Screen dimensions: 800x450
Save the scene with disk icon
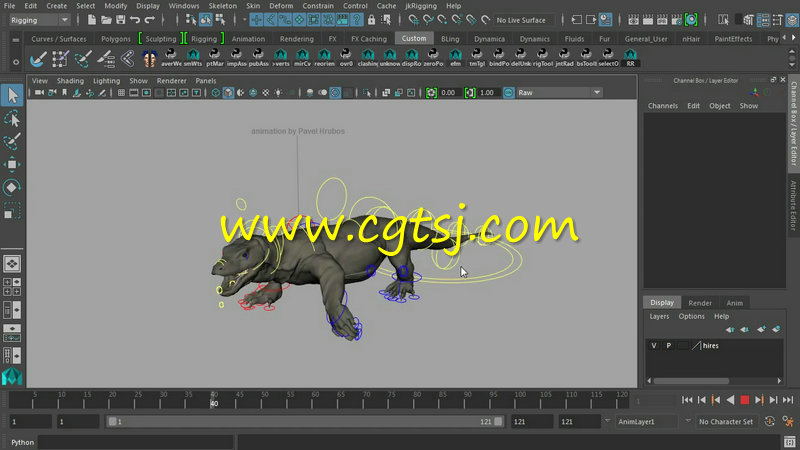120,20
